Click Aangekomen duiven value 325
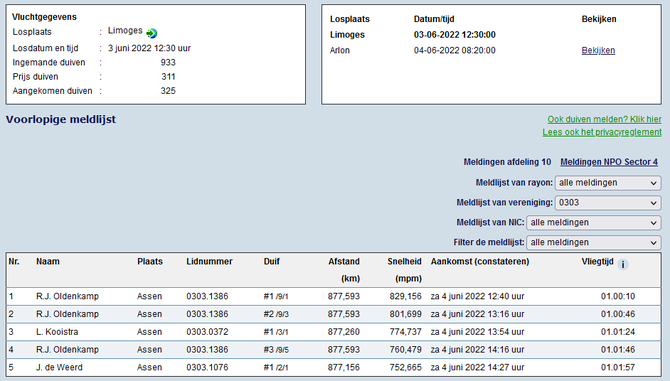 coord(168,91)
